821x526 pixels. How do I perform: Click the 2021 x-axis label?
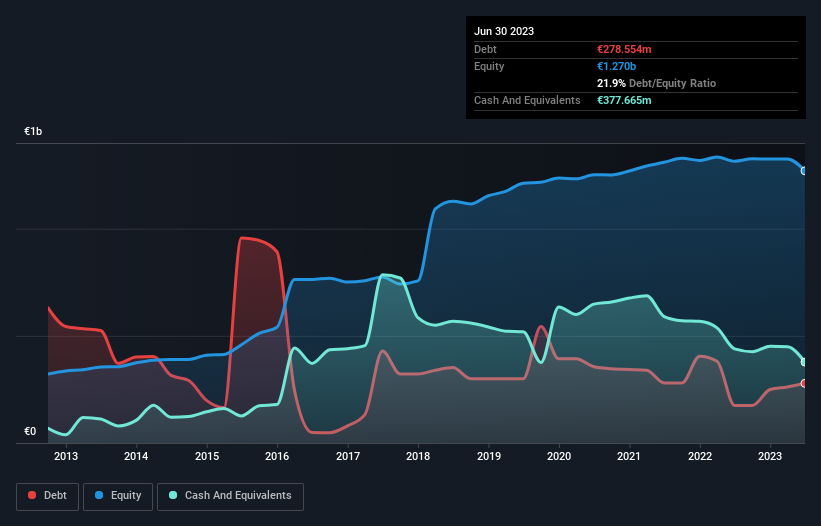pos(629,456)
